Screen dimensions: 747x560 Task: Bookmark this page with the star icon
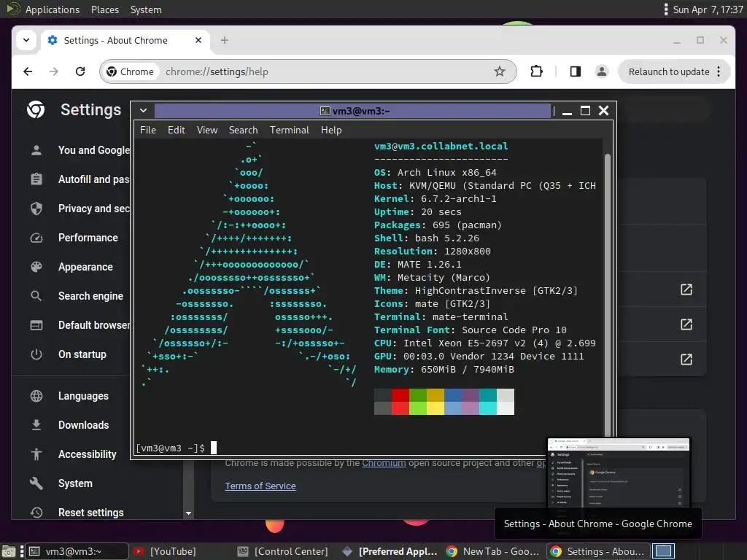tap(499, 71)
